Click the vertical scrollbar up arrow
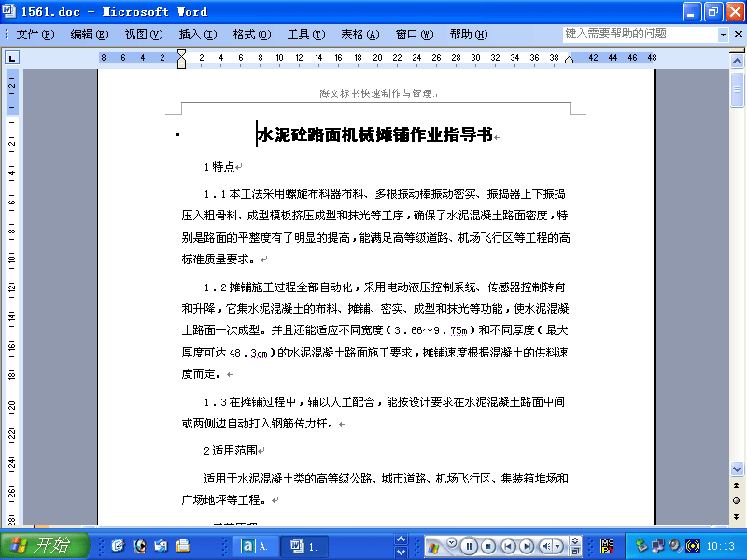This screenshot has height=560, width=747. (x=737, y=61)
